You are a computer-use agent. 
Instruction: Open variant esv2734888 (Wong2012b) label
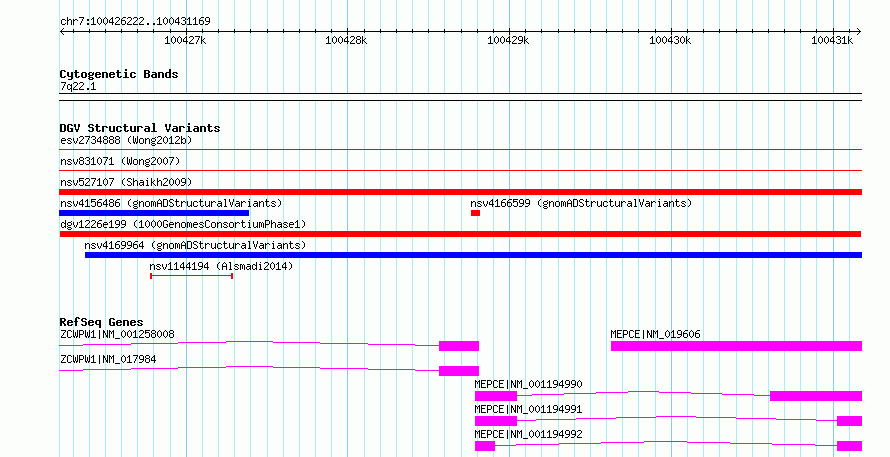pyautogui.click(x=126, y=140)
